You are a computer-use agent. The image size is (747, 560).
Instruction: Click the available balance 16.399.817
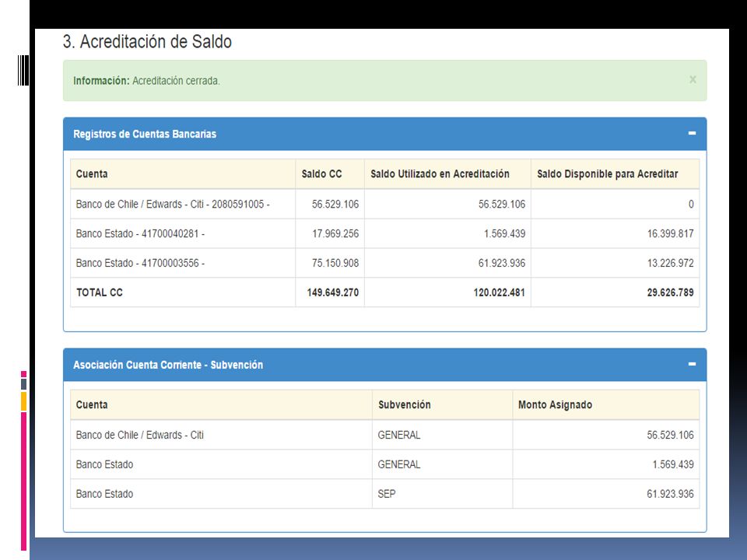click(x=670, y=234)
